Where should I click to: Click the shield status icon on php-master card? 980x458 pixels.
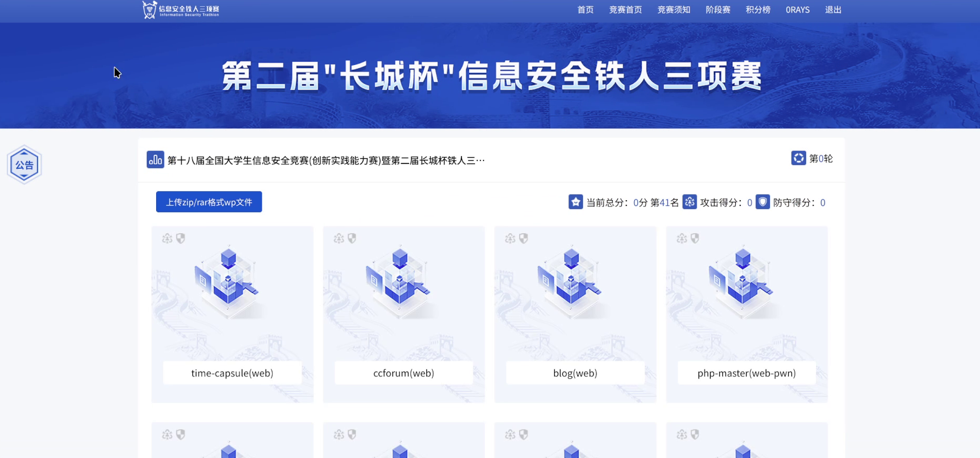(x=695, y=238)
